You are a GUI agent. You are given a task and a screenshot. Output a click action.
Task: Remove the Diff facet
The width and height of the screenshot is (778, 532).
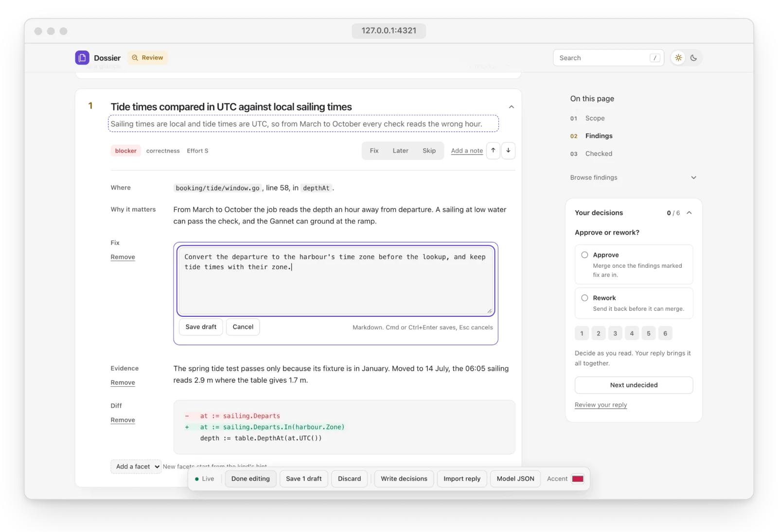123,420
